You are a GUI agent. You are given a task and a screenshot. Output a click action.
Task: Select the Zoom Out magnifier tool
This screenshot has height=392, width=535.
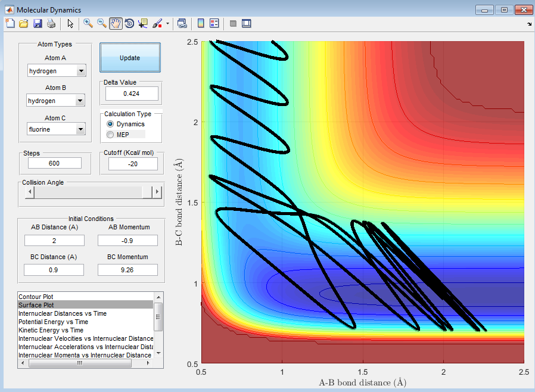point(102,23)
